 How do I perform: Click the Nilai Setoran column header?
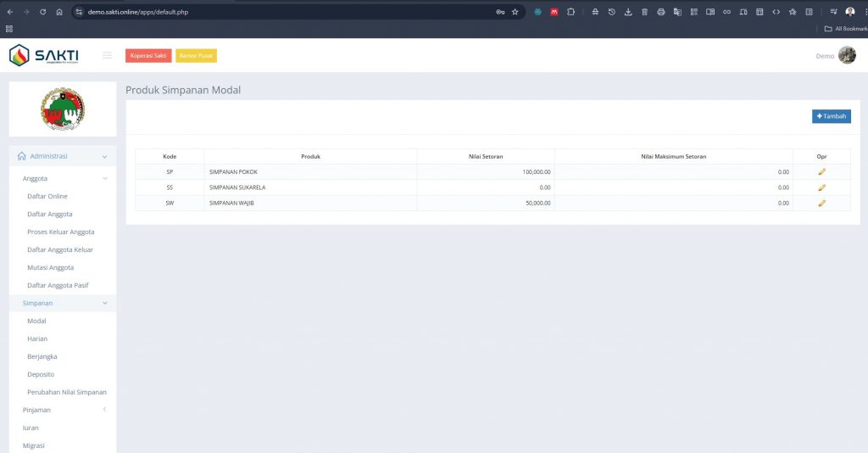click(x=486, y=156)
